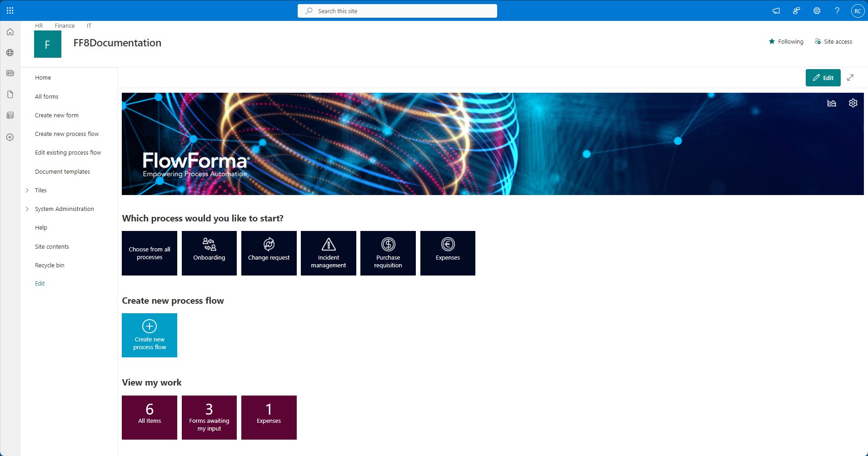This screenshot has width=868, height=456.
Task: Click the megaphone announcements icon
Action: click(x=776, y=11)
